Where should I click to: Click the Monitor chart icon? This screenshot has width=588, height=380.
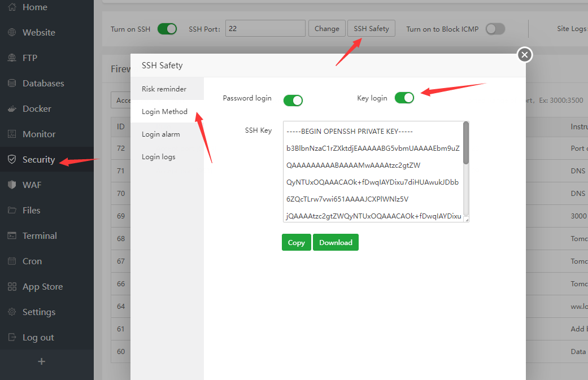click(x=12, y=134)
